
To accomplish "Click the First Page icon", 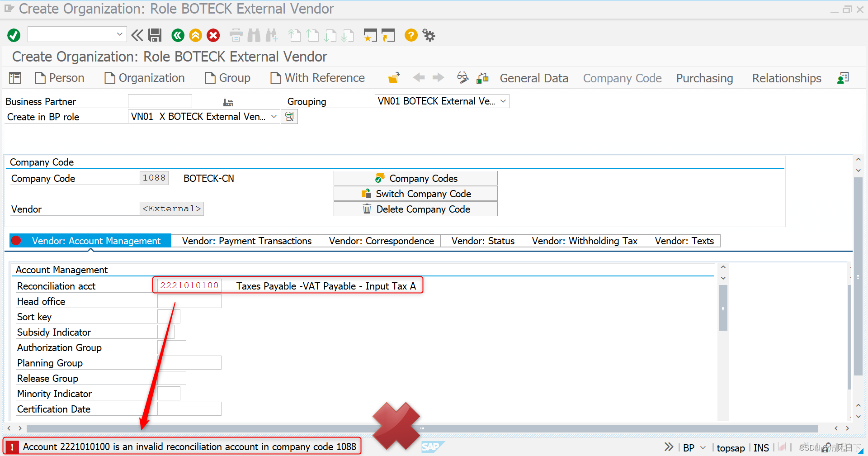I will (294, 35).
